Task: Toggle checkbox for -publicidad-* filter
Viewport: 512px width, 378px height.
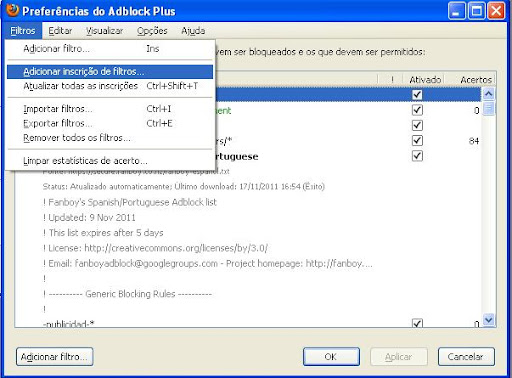Action: click(x=417, y=323)
